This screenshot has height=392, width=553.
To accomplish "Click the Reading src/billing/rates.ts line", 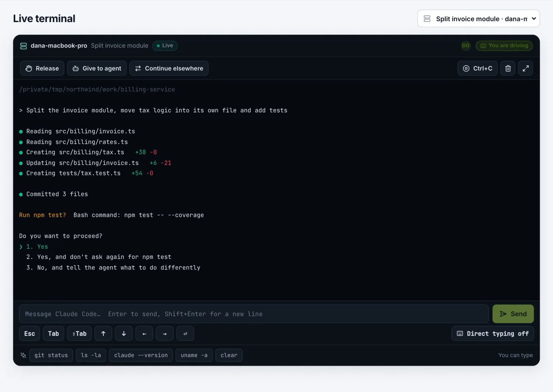I will [73, 142].
